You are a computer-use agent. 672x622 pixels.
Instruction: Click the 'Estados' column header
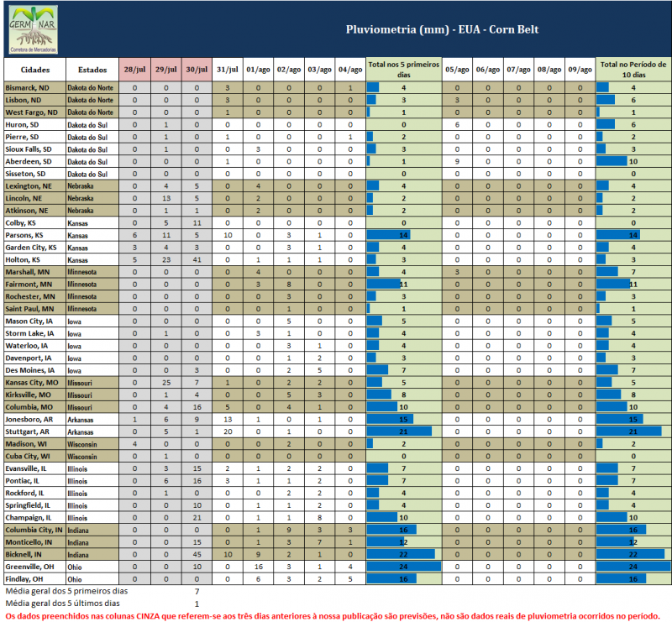click(x=92, y=70)
